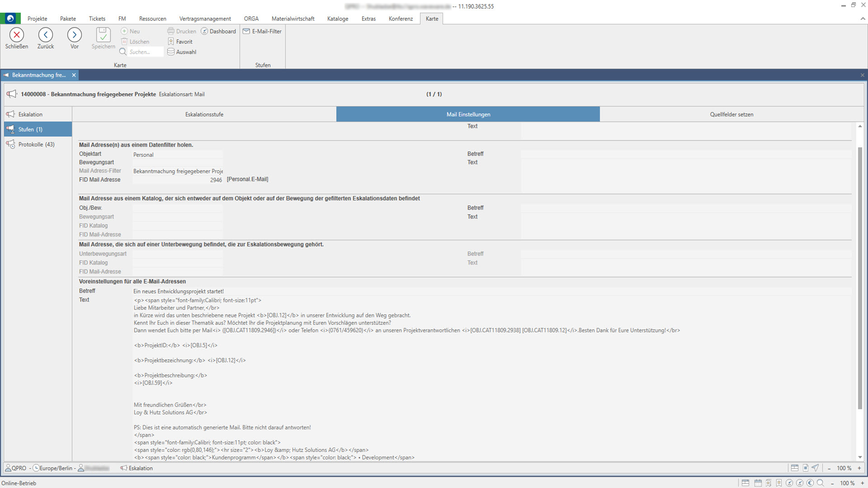
Task: Click the Vor forward arrow icon
Action: (x=75, y=35)
